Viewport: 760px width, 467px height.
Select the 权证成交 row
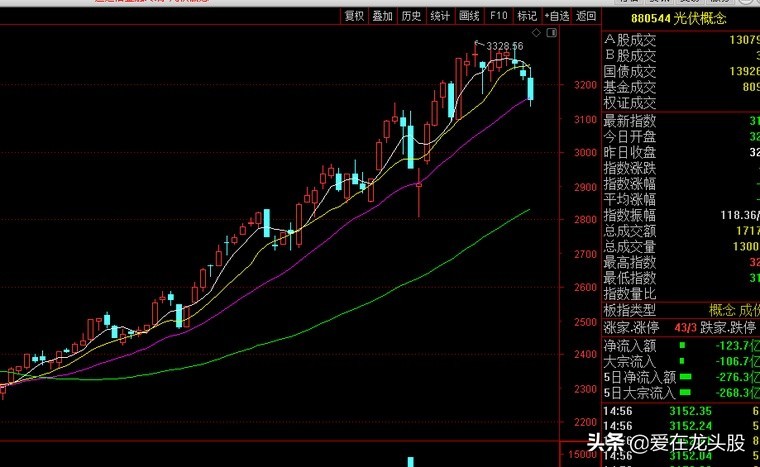pyautogui.click(x=681, y=102)
